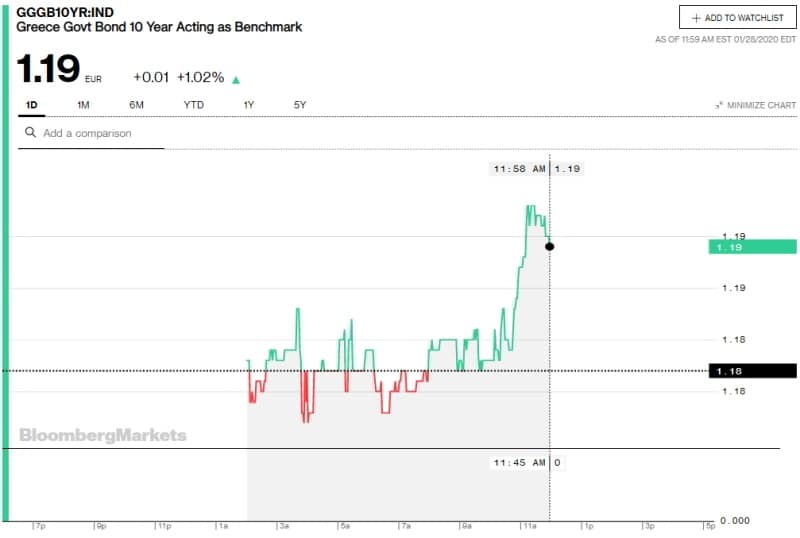The width and height of the screenshot is (800, 538).
Task: Switch chart to 6M range
Action: click(x=136, y=105)
